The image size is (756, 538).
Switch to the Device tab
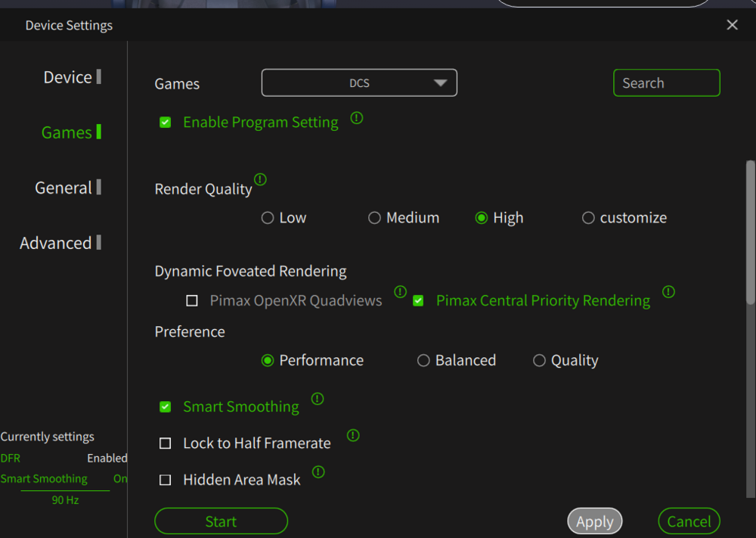click(x=68, y=77)
